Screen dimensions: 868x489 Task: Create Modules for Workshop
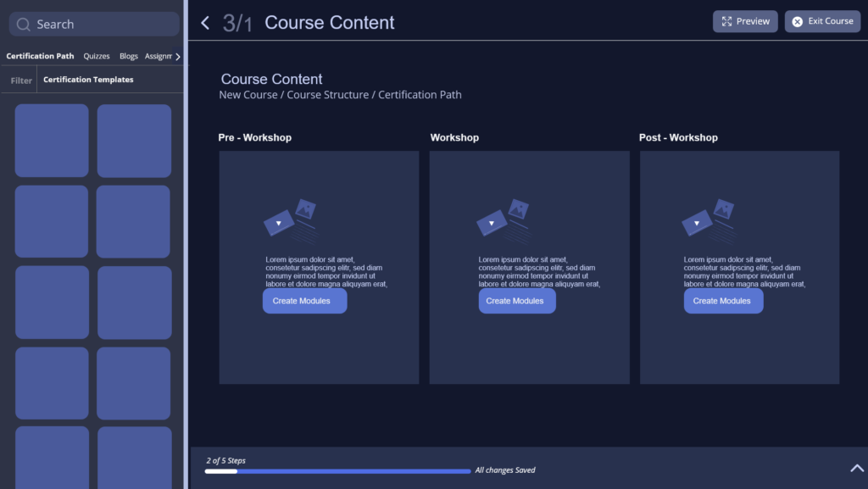pyautogui.click(x=517, y=301)
